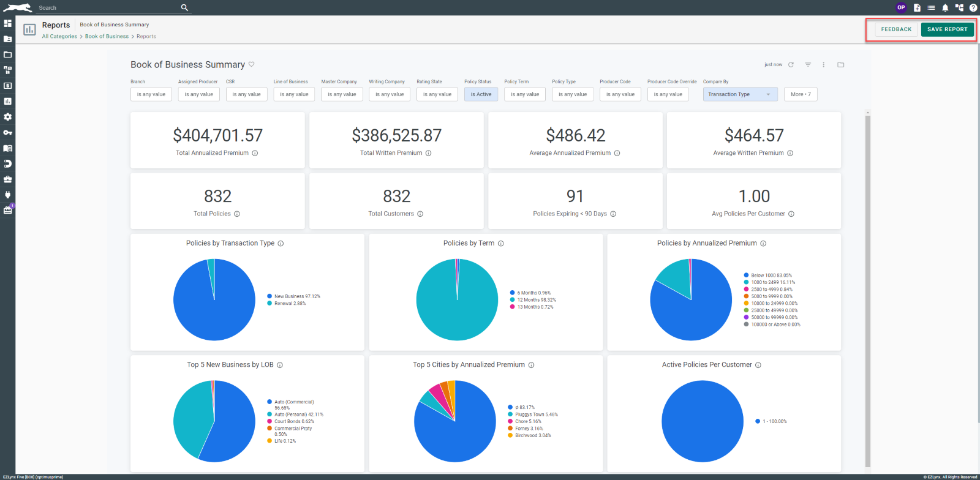Screen dimensions: 980x480
Task: Open the Line of Business filter
Action: tap(295, 94)
